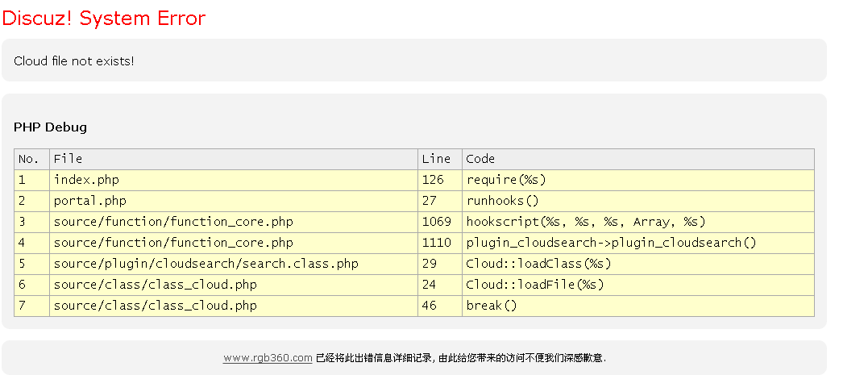Open the www.rgb360.com link
Viewport: 868px width, 375px height.
(x=268, y=358)
